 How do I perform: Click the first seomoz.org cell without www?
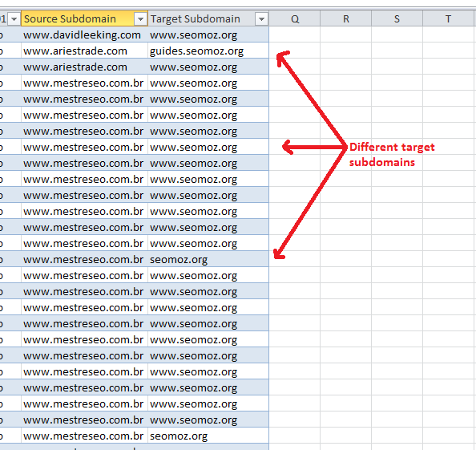point(208,259)
